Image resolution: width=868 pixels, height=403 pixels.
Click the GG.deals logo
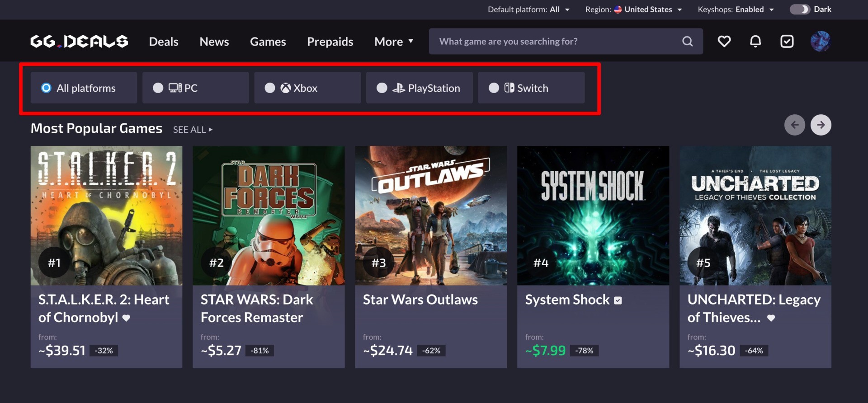point(79,42)
